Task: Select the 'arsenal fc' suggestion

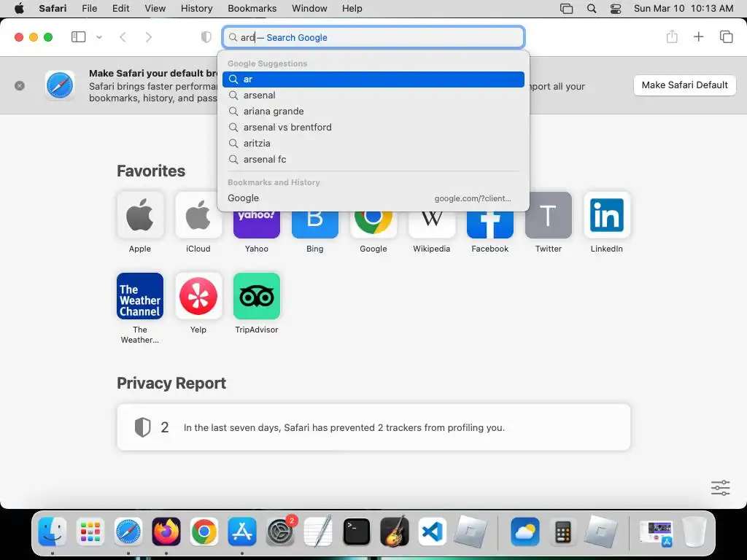Action: [x=373, y=160]
